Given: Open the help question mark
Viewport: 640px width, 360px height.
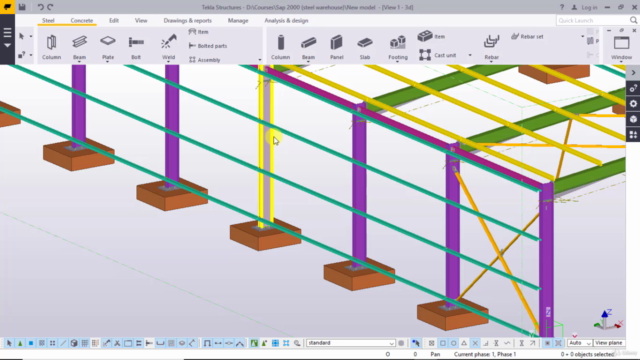Looking at the screenshot, I should [x=562, y=7].
